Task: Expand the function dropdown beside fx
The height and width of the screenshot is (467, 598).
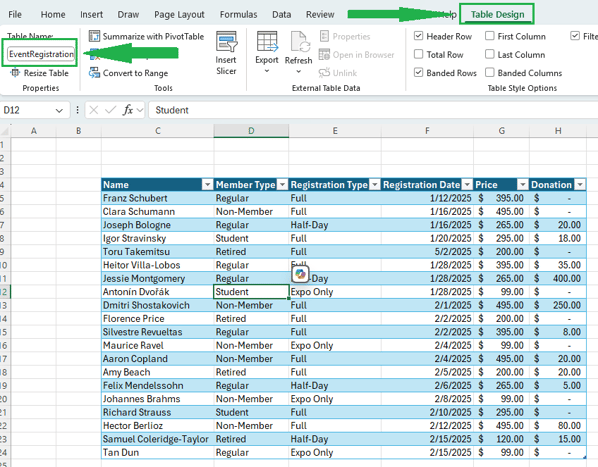Action: pos(140,110)
